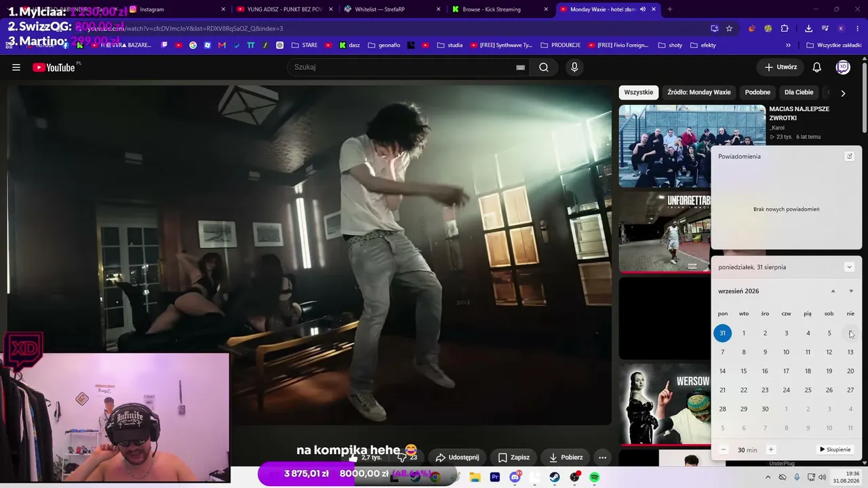This screenshot has width=868, height=488.
Task: Go to YouTube home via logo
Action: (x=54, y=67)
